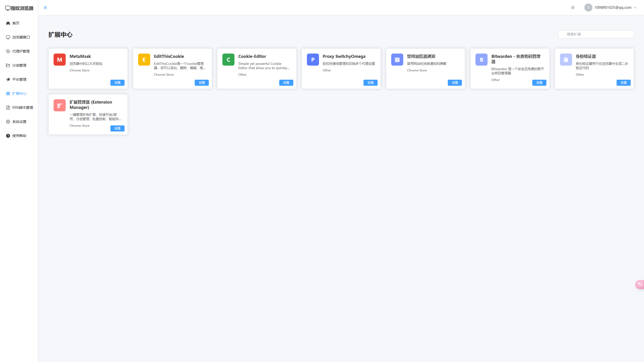Open the 浏览器窗口 menu item

coord(21,37)
